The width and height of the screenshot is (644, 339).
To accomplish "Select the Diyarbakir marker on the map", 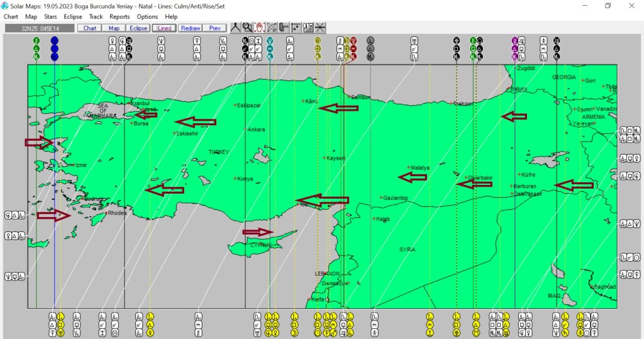I will pos(466,178).
